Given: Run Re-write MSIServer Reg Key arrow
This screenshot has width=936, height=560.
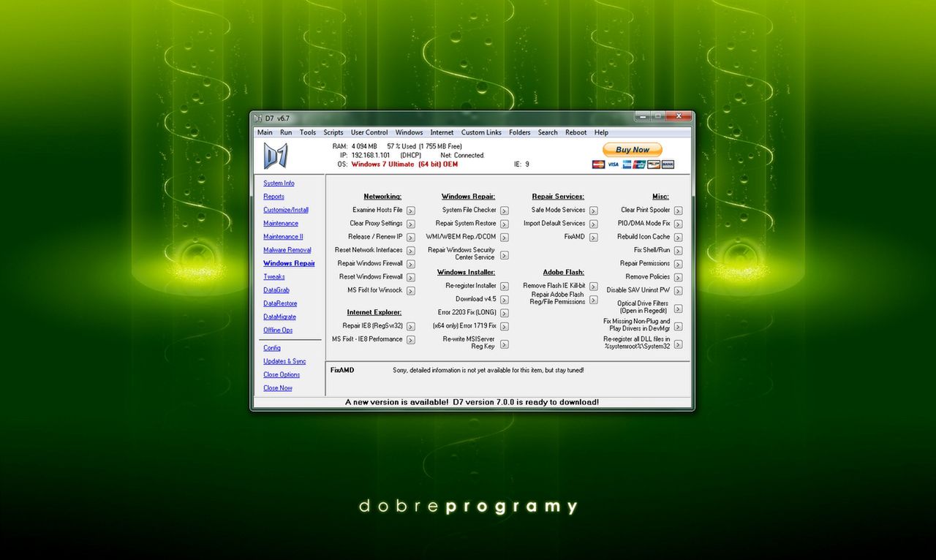Looking at the screenshot, I should [x=504, y=344].
